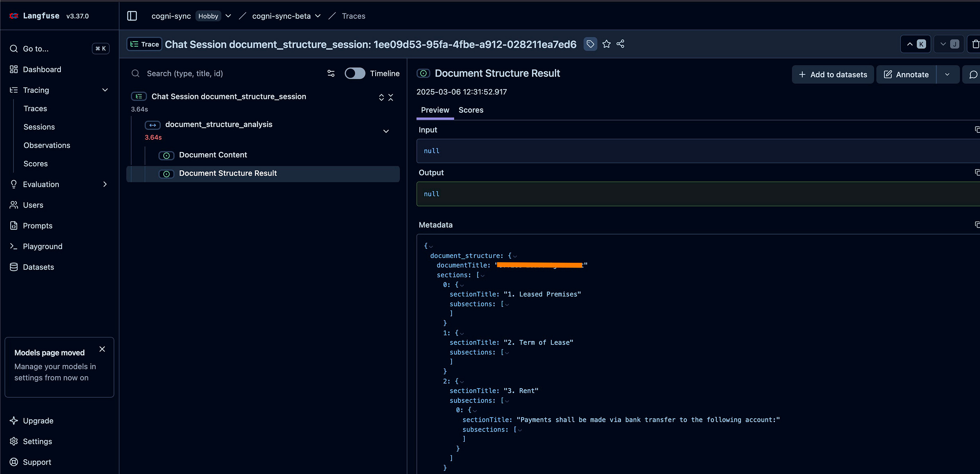Image resolution: width=980 pixels, height=474 pixels.
Task: Click the Annotate button
Action: point(906,74)
